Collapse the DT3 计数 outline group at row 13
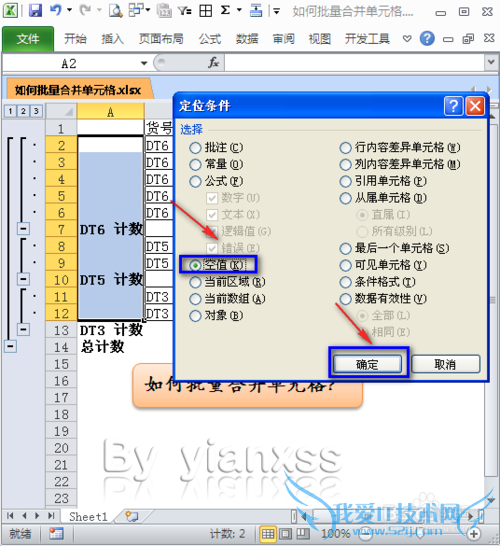Viewport: 500px width, 546px height. click(23, 329)
